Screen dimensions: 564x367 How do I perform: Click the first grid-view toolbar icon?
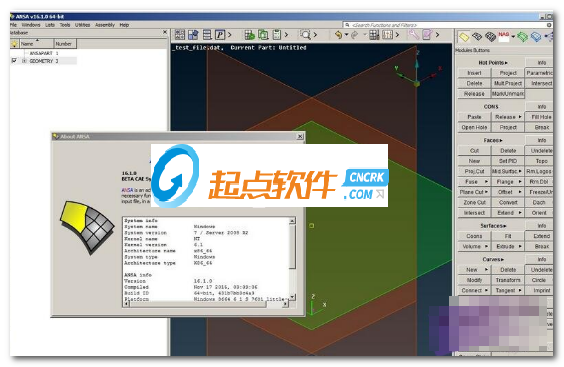click(x=180, y=35)
